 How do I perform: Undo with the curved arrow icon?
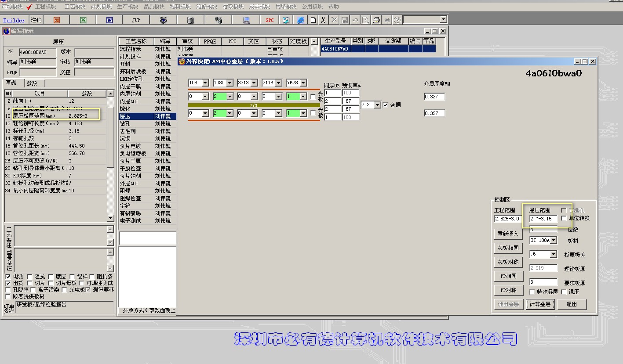coord(355,20)
